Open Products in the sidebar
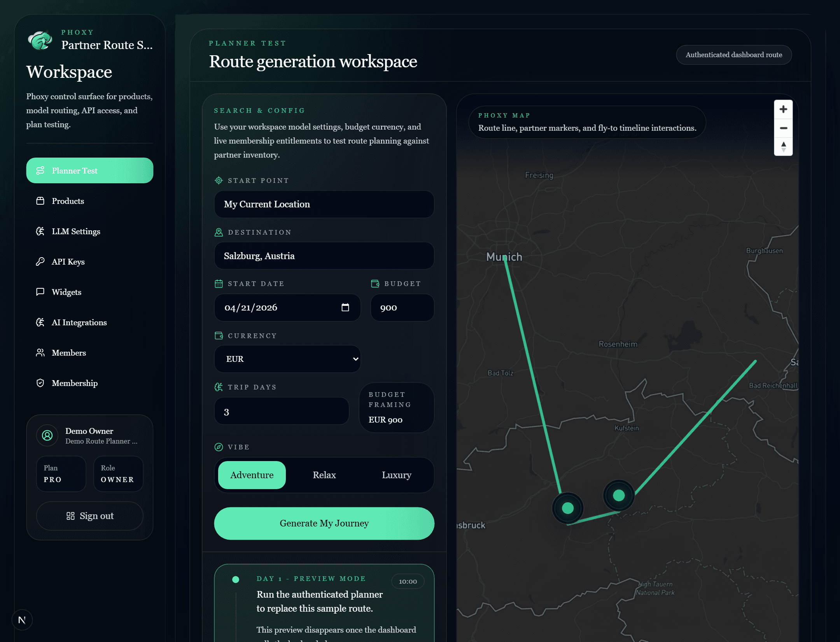This screenshot has height=642, width=840. tap(90, 201)
